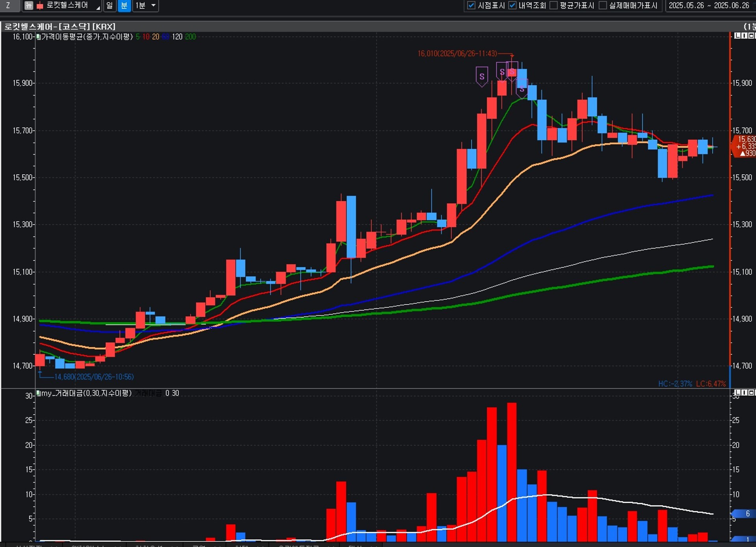Select the 분 minute chart tab

[124, 6]
